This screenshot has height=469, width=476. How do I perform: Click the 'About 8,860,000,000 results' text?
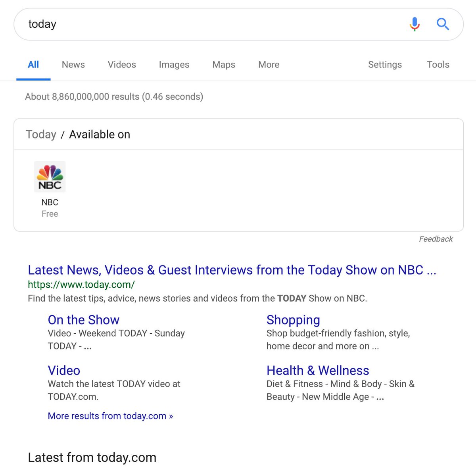tap(114, 97)
